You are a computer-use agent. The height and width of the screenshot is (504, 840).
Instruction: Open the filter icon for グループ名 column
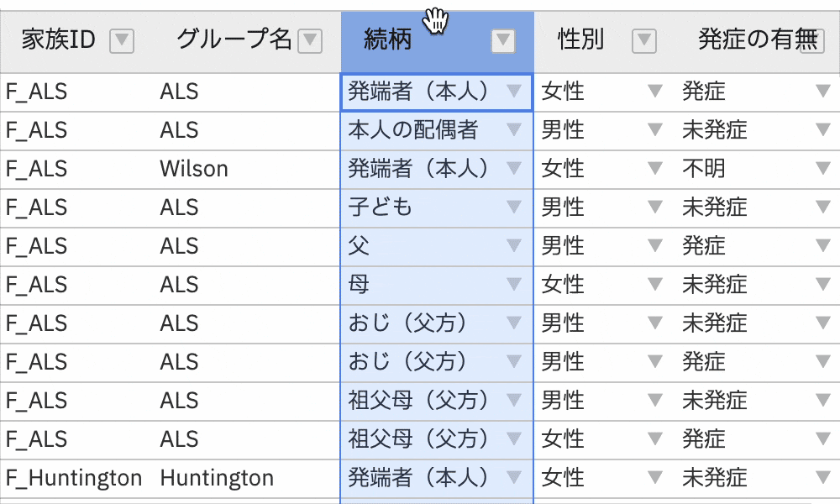click(310, 40)
